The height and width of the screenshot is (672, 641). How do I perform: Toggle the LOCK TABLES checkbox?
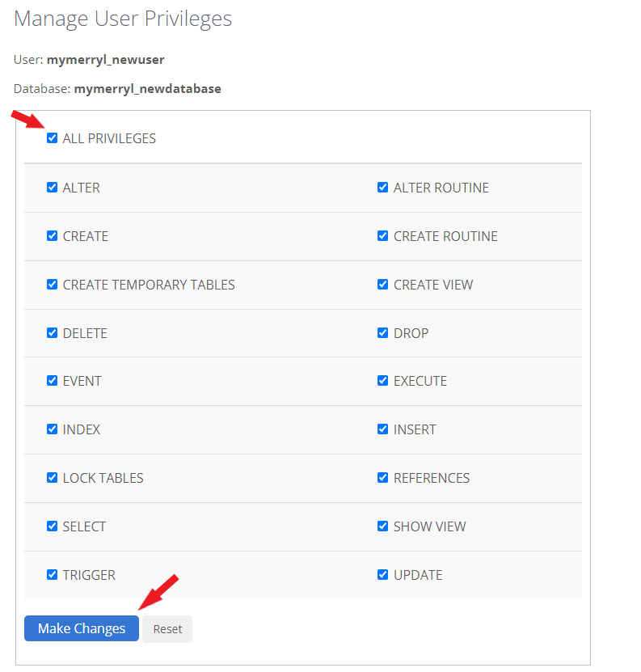tap(52, 477)
